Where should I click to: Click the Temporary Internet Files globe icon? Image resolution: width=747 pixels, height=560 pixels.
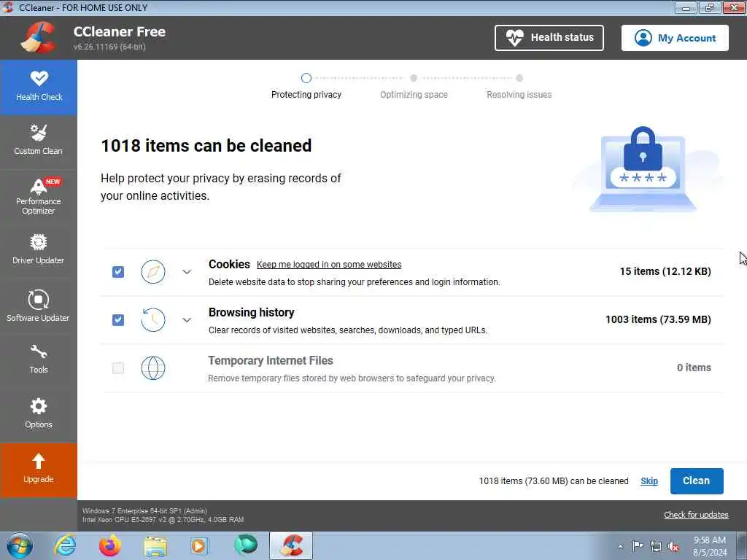(x=153, y=367)
